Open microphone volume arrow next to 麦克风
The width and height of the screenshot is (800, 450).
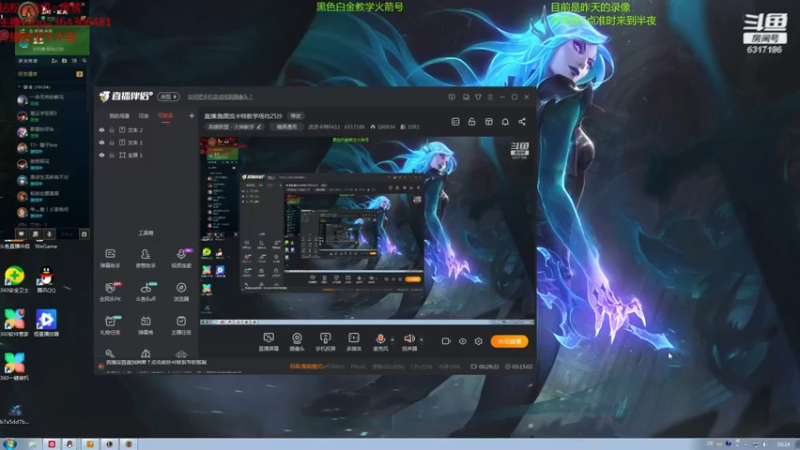pyautogui.click(x=392, y=339)
